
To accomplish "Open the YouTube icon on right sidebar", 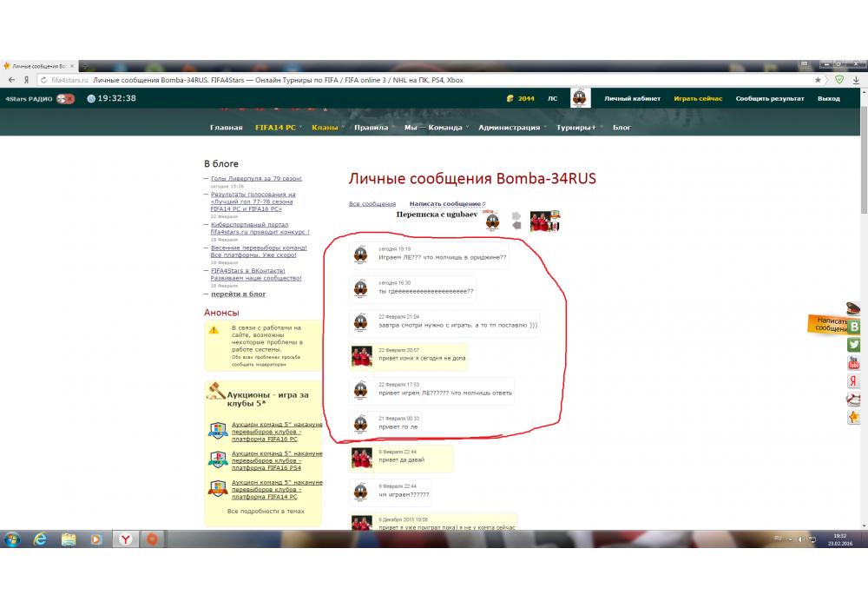I will point(854,363).
